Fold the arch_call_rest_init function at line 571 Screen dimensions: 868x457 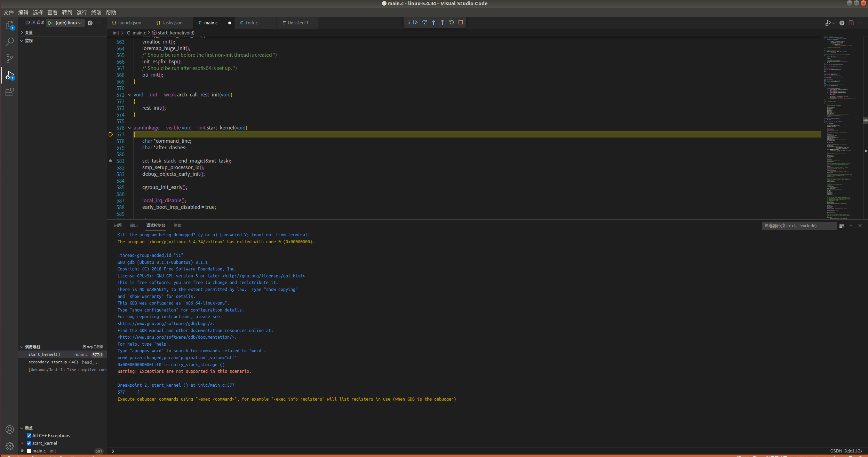tap(130, 95)
